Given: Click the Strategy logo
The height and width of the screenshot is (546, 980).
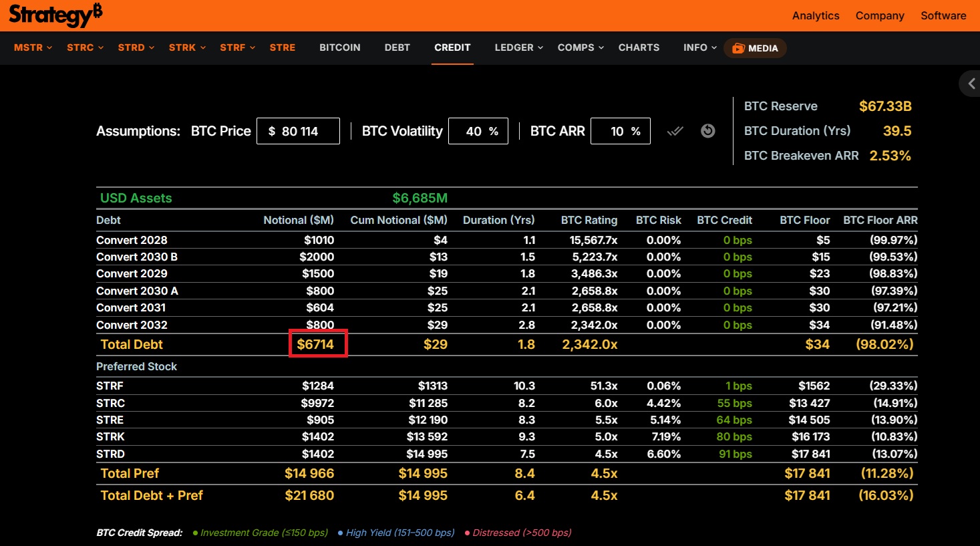Looking at the screenshot, I should point(55,15).
